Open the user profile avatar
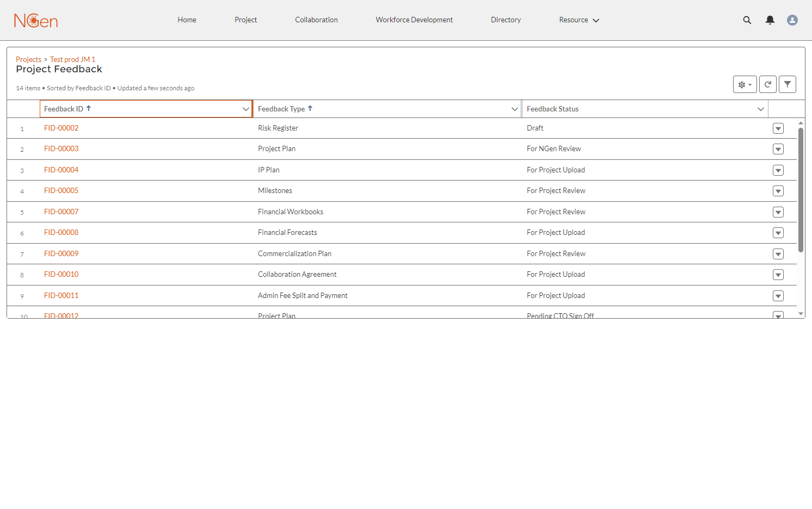The width and height of the screenshot is (812, 509). click(792, 20)
